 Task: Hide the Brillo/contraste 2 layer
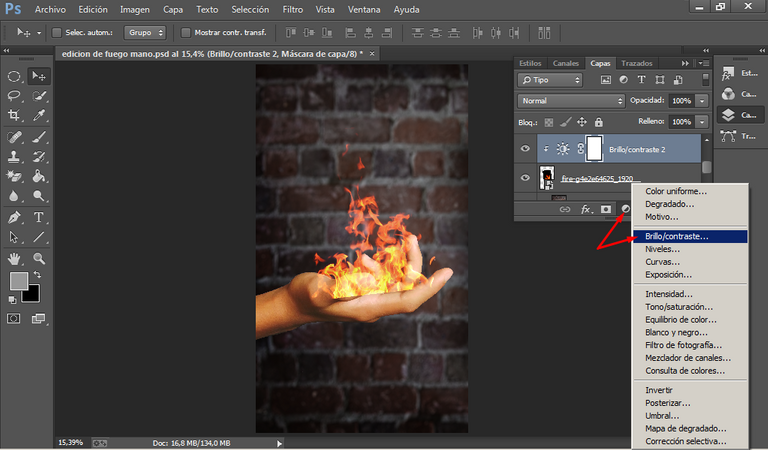coord(525,148)
